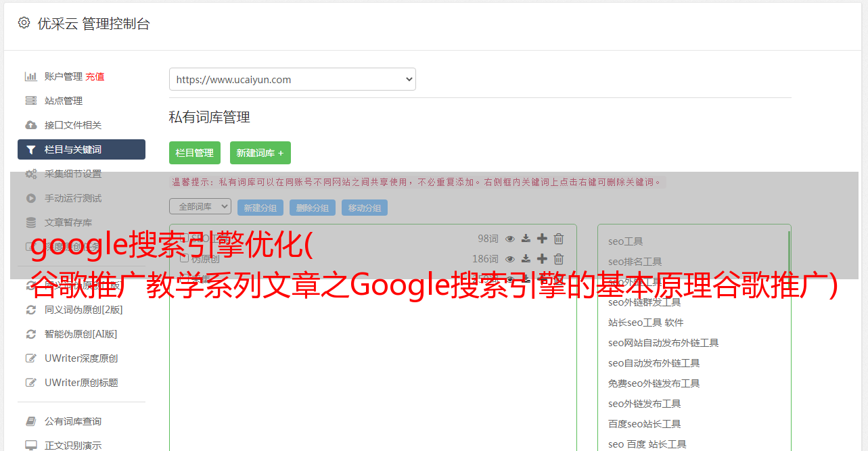
Task: Click the 栏目管理 green button
Action: tap(195, 153)
